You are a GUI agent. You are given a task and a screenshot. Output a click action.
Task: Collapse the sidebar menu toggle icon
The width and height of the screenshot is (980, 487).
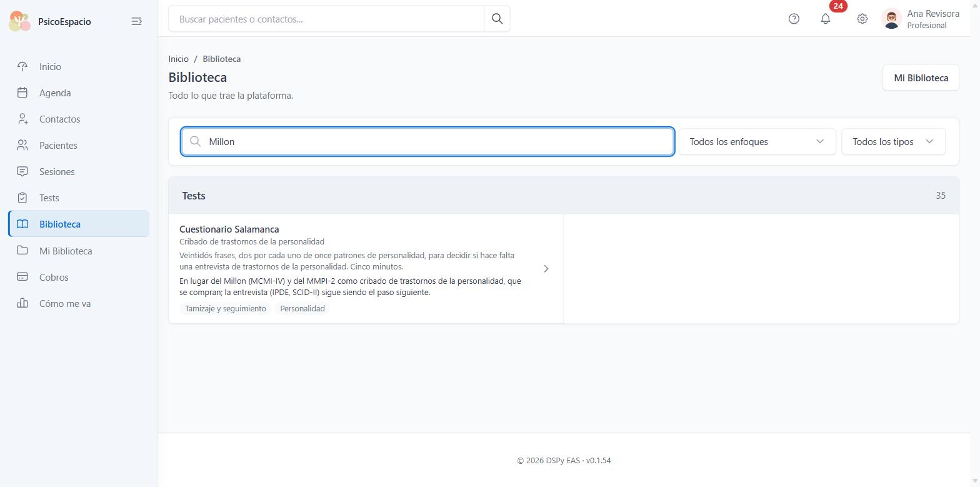coord(136,21)
